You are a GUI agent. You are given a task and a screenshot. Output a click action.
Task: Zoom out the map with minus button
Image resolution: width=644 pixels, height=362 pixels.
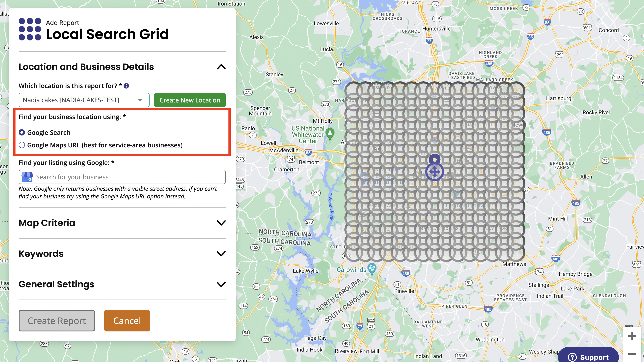point(632,354)
